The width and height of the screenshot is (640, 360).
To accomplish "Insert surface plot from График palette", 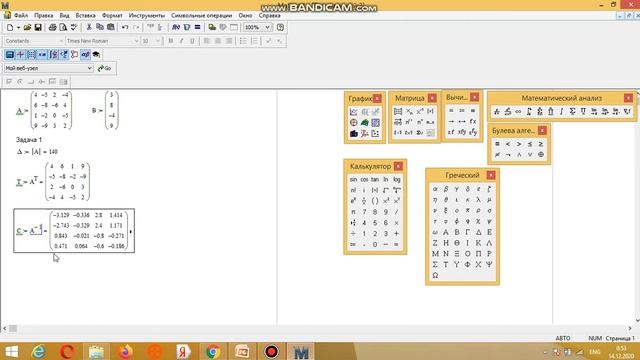I will (364, 122).
